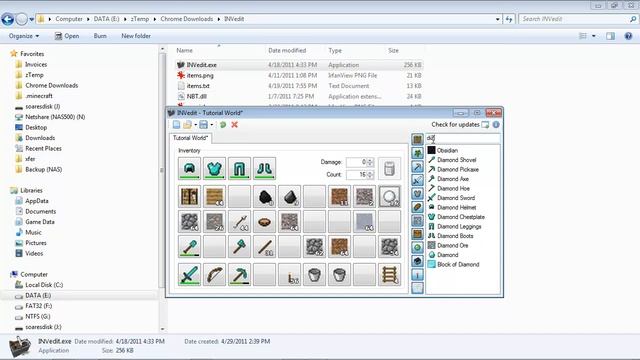
Task: Select the diamond sword inventory slot
Action: tap(189, 274)
